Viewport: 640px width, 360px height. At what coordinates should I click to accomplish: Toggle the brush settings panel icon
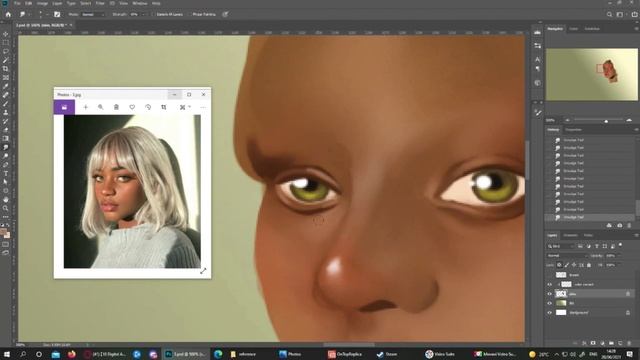(x=57, y=14)
